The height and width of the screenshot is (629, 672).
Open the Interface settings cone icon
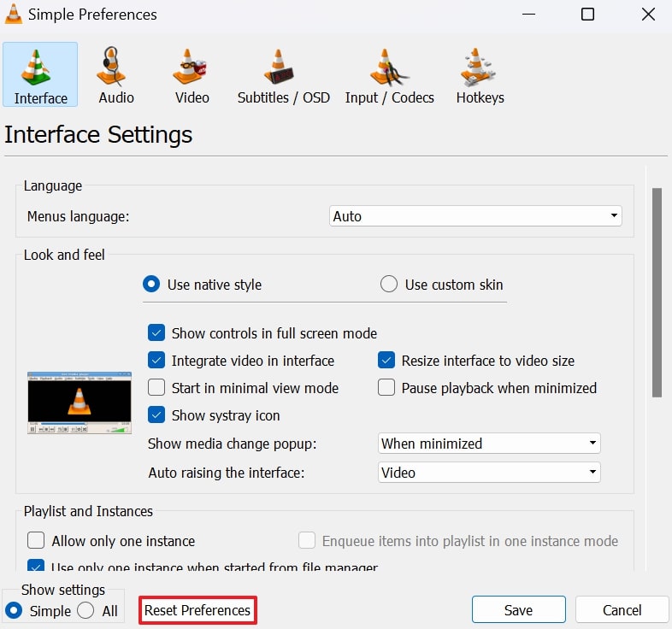point(36,67)
